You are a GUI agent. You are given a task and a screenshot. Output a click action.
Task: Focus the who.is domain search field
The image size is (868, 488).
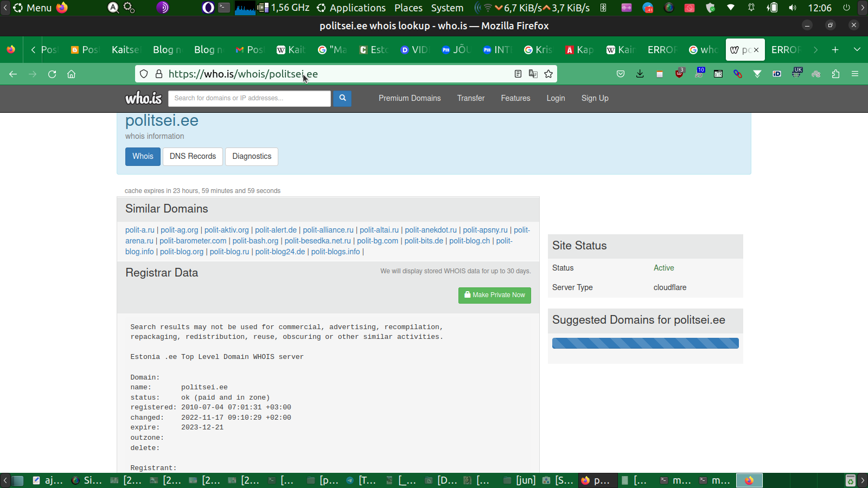click(250, 98)
